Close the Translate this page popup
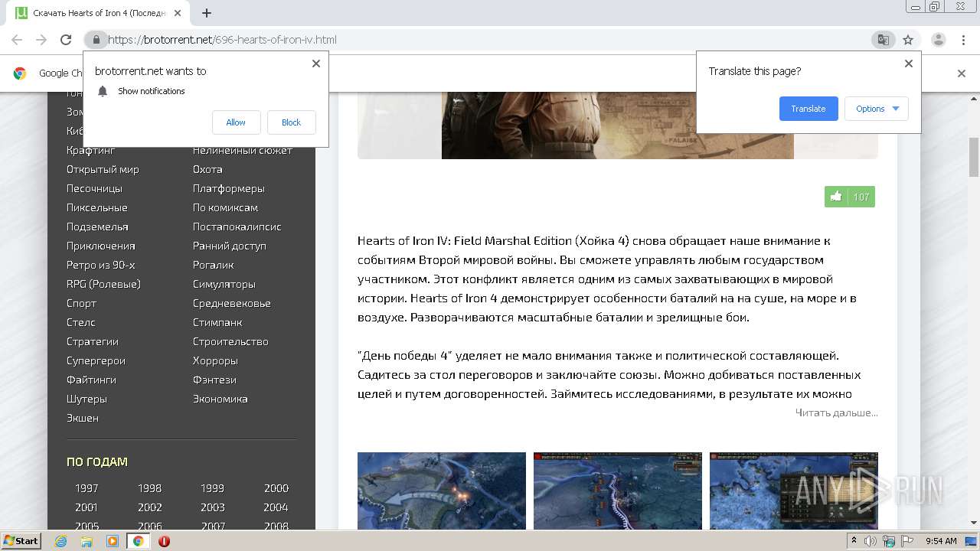The image size is (980, 551). 909,64
